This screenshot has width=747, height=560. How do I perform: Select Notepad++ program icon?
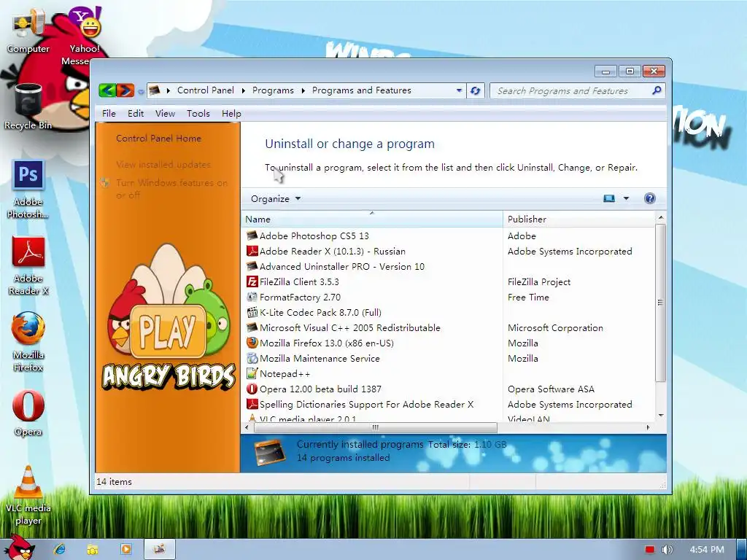(252, 373)
